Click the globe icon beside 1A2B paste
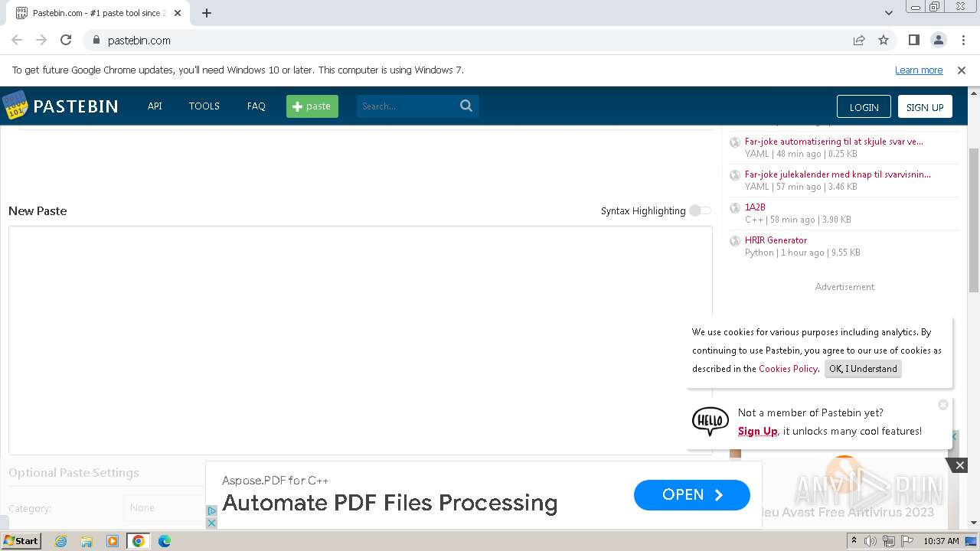The width and height of the screenshot is (980, 551). click(x=735, y=208)
